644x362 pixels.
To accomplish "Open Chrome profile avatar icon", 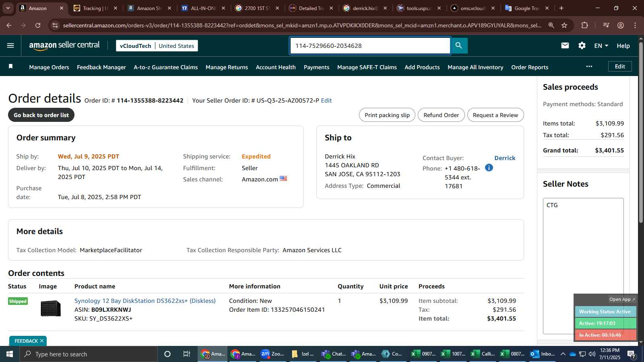I will 621,25.
